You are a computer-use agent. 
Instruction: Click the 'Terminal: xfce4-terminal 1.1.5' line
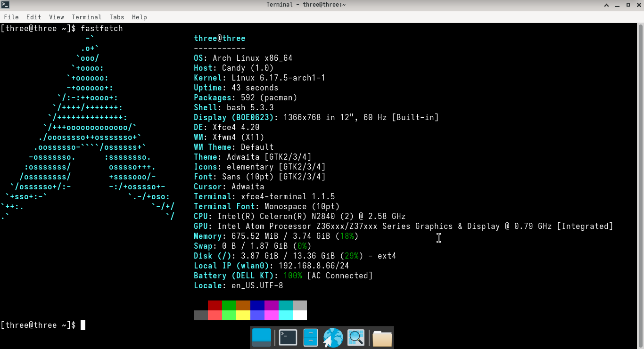tap(264, 196)
